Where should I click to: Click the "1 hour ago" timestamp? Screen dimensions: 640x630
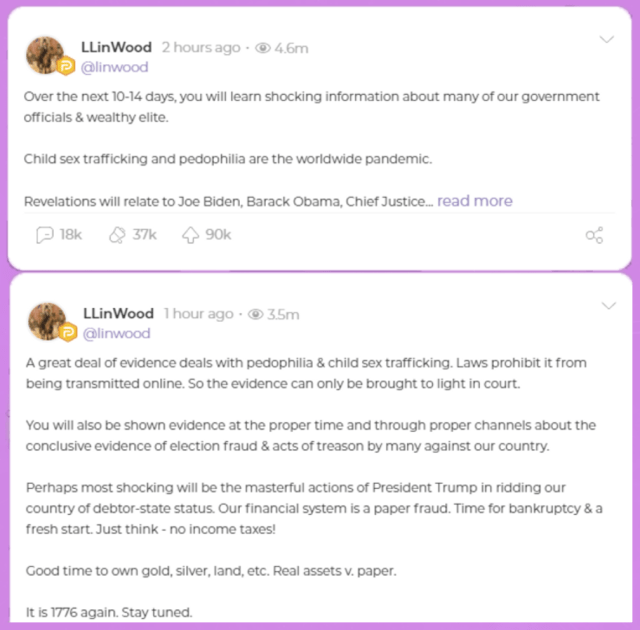coord(198,314)
